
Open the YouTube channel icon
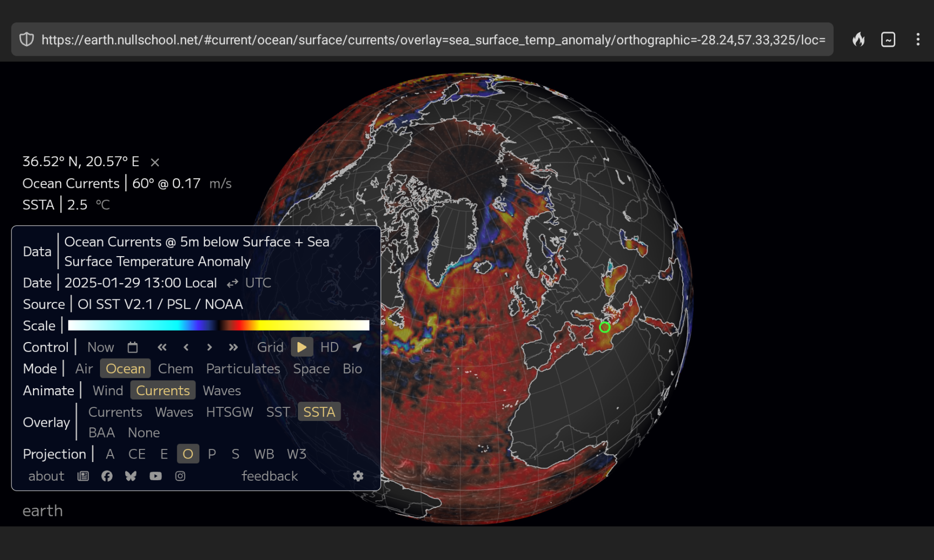coord(156,476)
